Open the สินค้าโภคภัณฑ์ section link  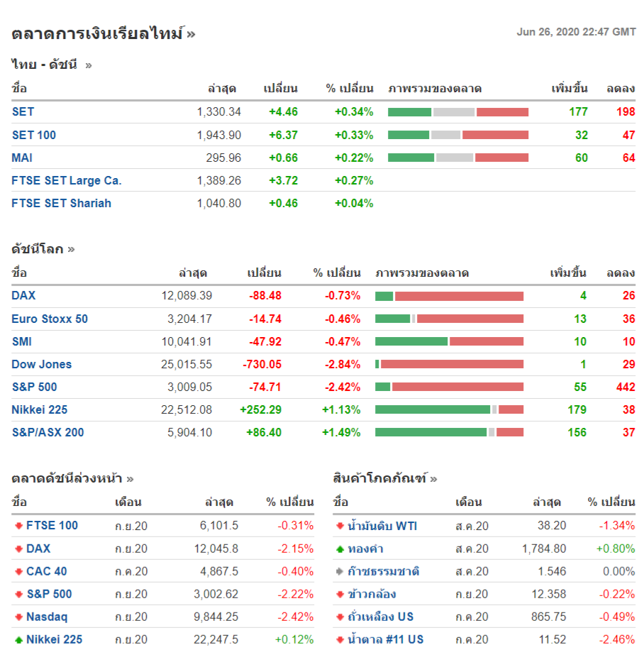(x=385, y=478)
